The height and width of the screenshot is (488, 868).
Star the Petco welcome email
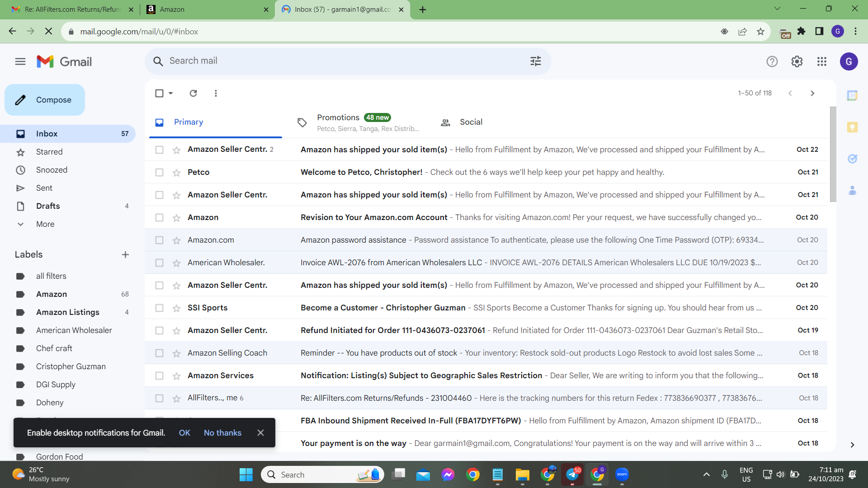point(176,173)
